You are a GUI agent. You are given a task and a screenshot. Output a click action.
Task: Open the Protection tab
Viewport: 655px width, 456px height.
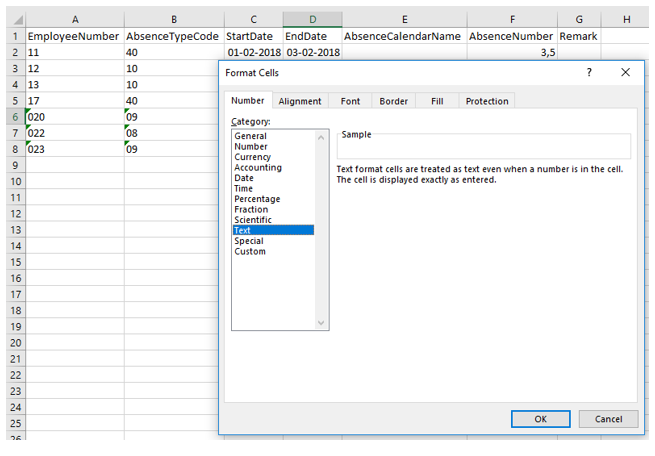pos(487,101)
